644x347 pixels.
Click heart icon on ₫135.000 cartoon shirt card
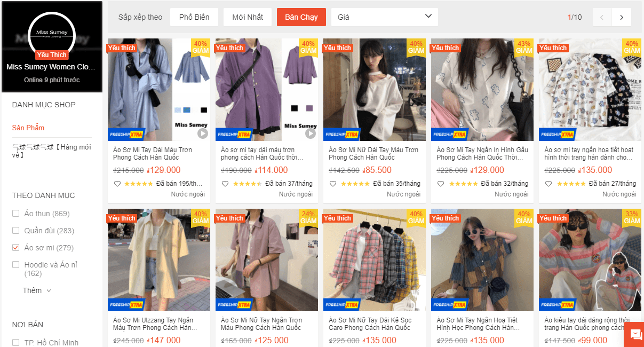tap(548, 184)
